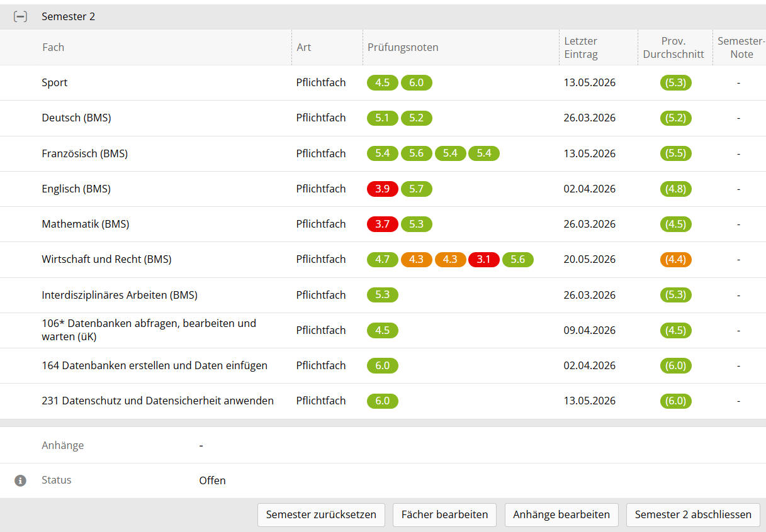The image size is (766, 532).
Task: Select the red 3.9 grade in Englisch
Action: point(383,189)
